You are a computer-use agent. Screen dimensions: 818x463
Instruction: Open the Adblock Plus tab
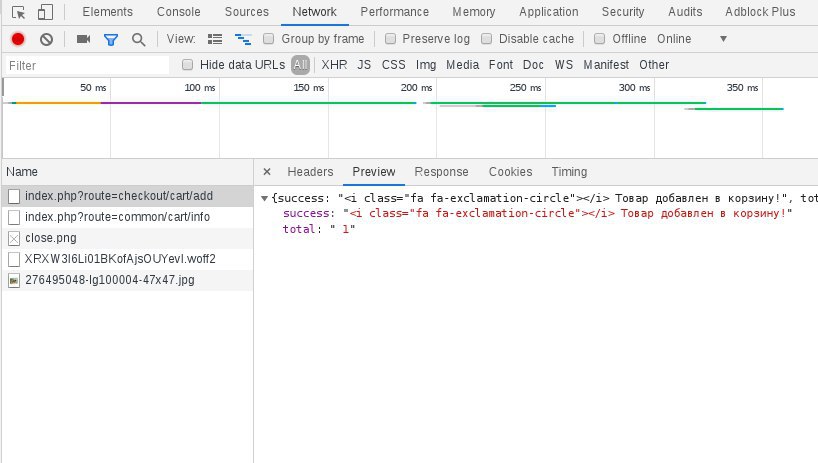pyautogui.click(x=760, y=11)
